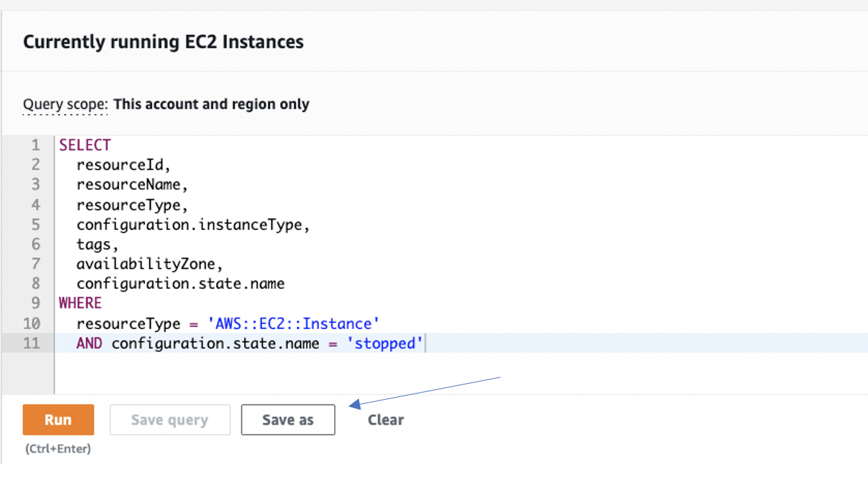Clear the query editor with Clear
868x478 pixels.
[385, 419]
